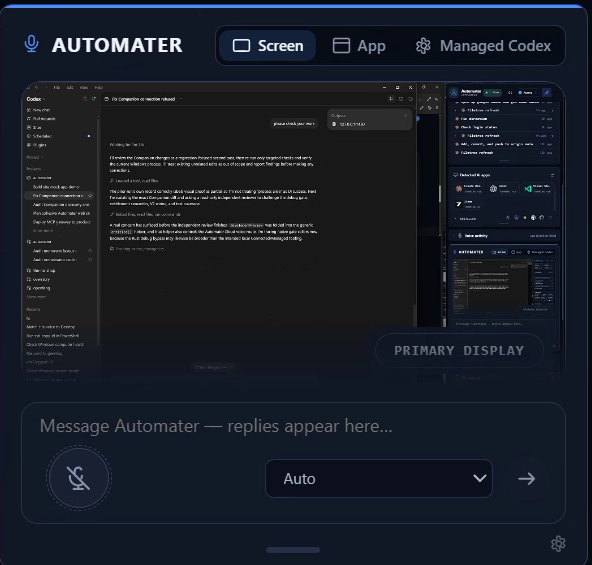Click 'Fix Companion connection refused' title in the preview
The image size is (592, 565).
click(x=143, y=99)
